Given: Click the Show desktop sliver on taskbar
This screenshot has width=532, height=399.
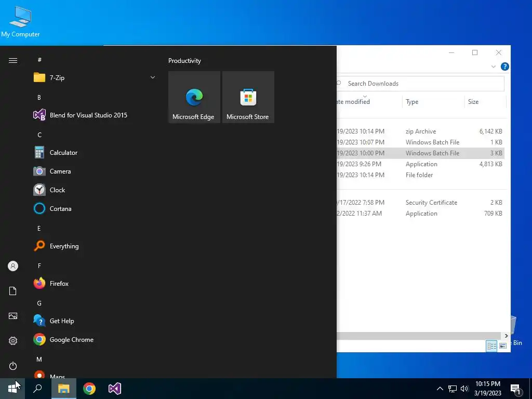Looking at the screenshot, I should (530, 389).
